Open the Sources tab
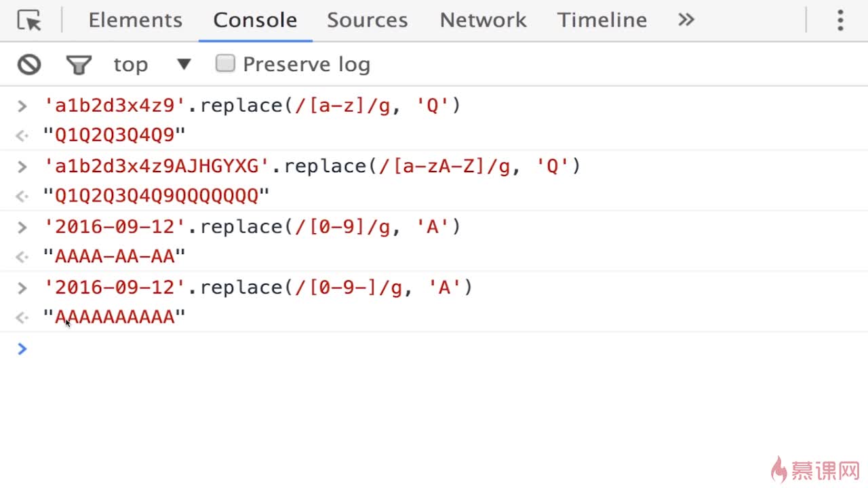 (x=367, y=20)
